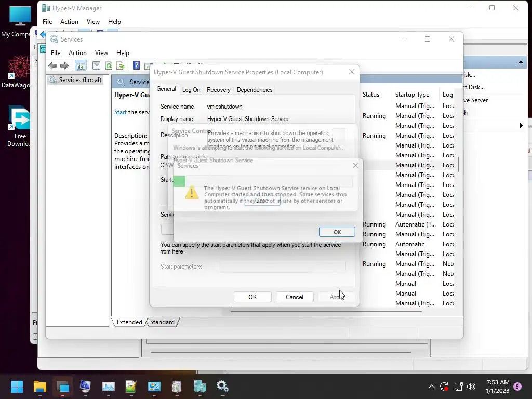Switch to the Recovery tab
532x399 pixels.
tap(219, 90)
